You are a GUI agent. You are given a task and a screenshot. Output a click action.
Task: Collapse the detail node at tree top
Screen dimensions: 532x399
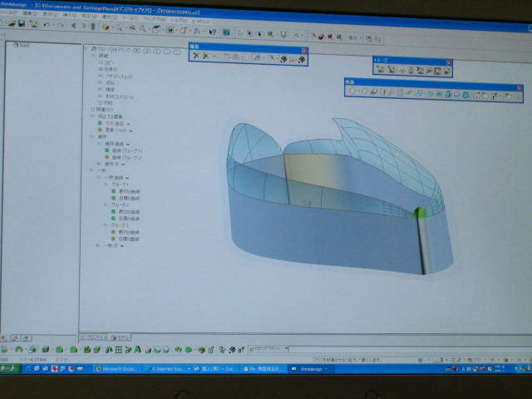pos(94,56)
